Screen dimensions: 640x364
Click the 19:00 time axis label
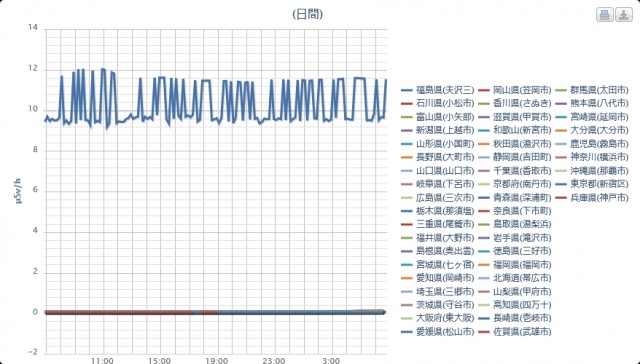(x=216, y=360)
